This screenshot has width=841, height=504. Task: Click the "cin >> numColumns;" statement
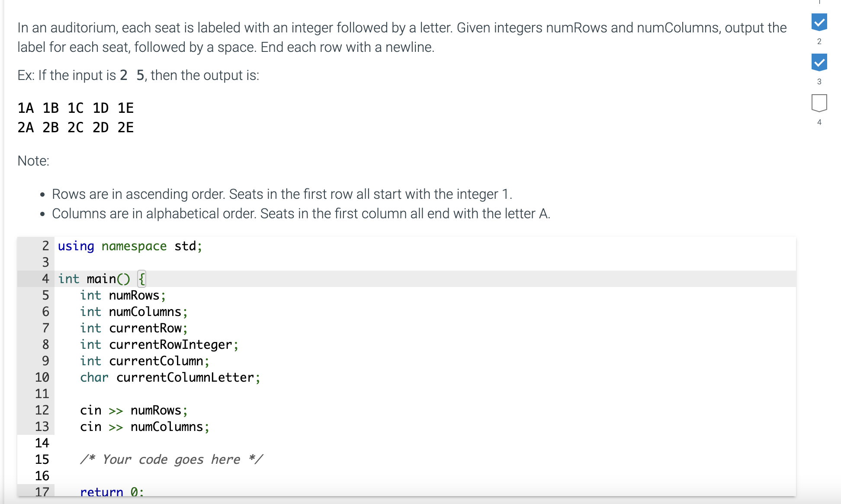(x=144, y=427)
